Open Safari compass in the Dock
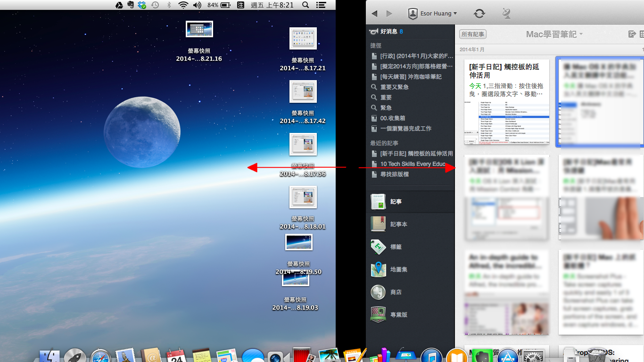The image size is (644, 362). click(100, 356)
